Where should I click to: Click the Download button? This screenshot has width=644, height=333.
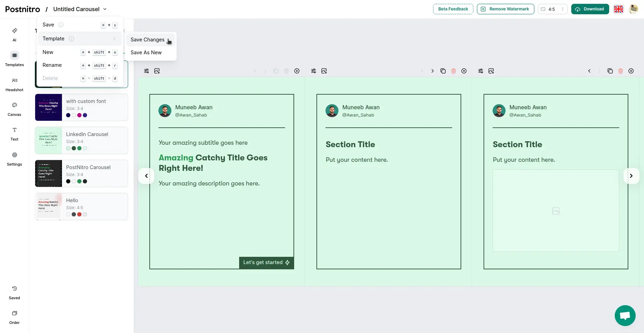click(x=590, y=9)
